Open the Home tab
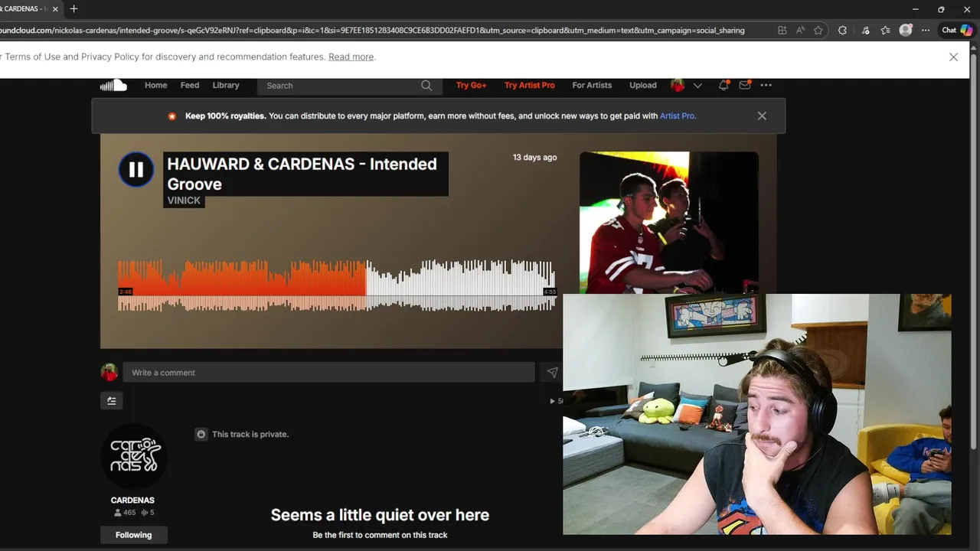The image size is (980, 551). coord(155,85)
